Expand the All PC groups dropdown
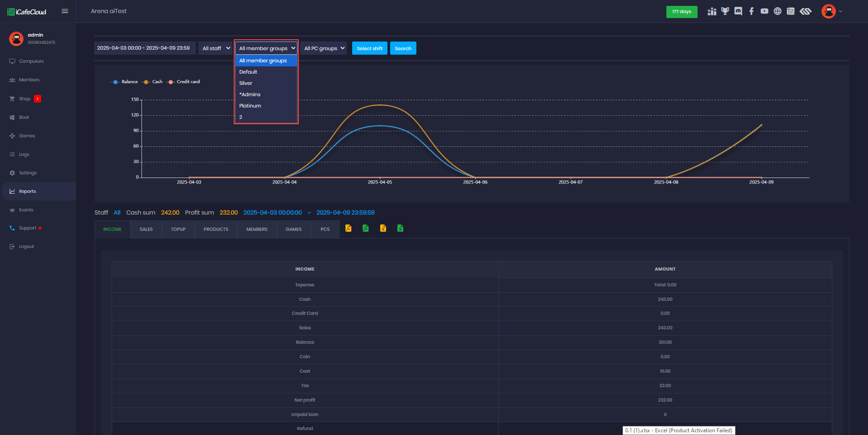Image resolution: width=868 pixels, height=435 pixels. [324, 48]
